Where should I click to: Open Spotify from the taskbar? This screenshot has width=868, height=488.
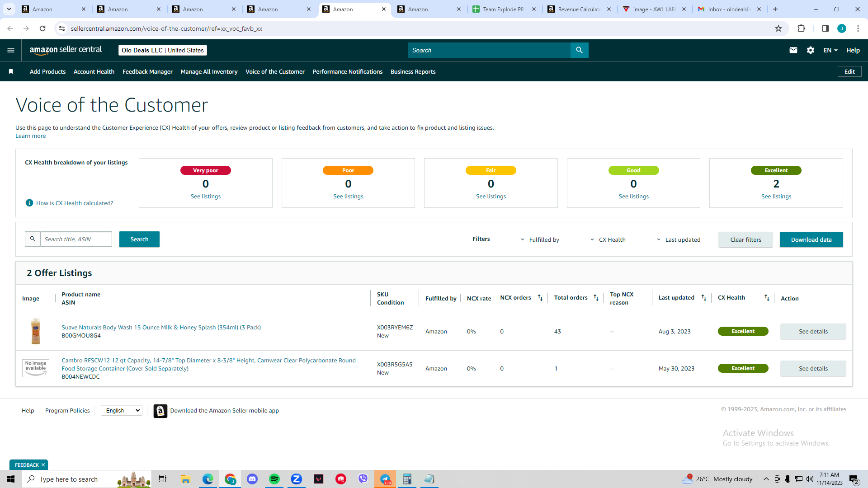(274, 479)
